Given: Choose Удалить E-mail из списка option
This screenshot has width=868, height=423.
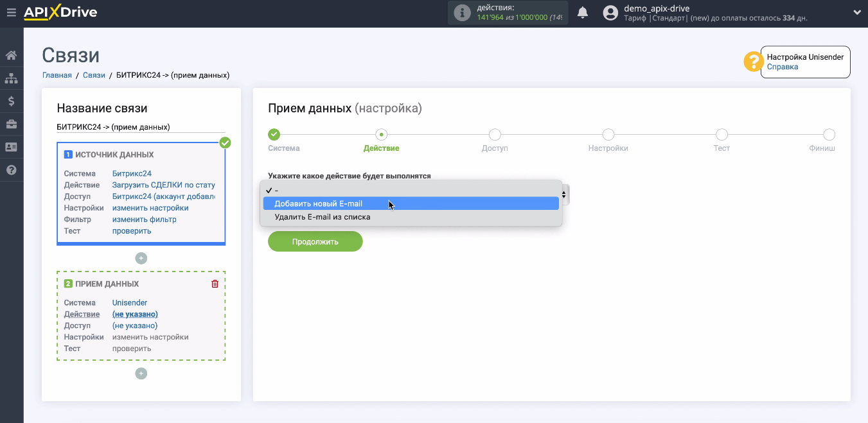Looking at the screenshot, I should pos(411,217).
